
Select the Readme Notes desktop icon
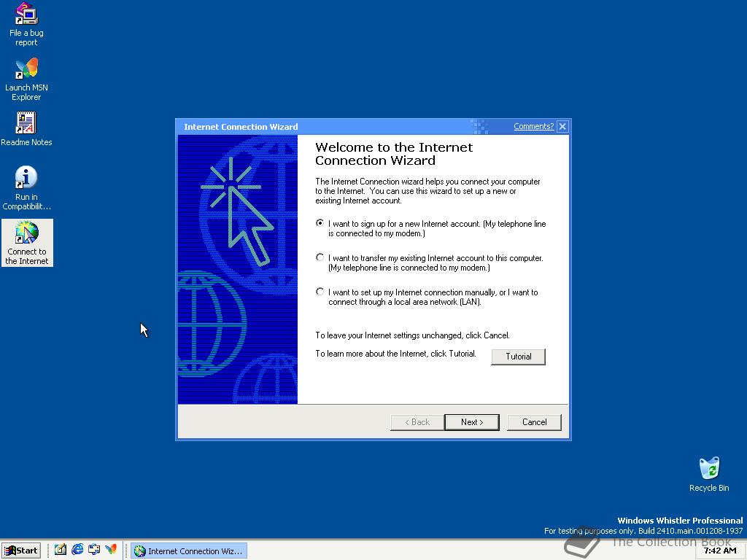click(x=27, y=128)
